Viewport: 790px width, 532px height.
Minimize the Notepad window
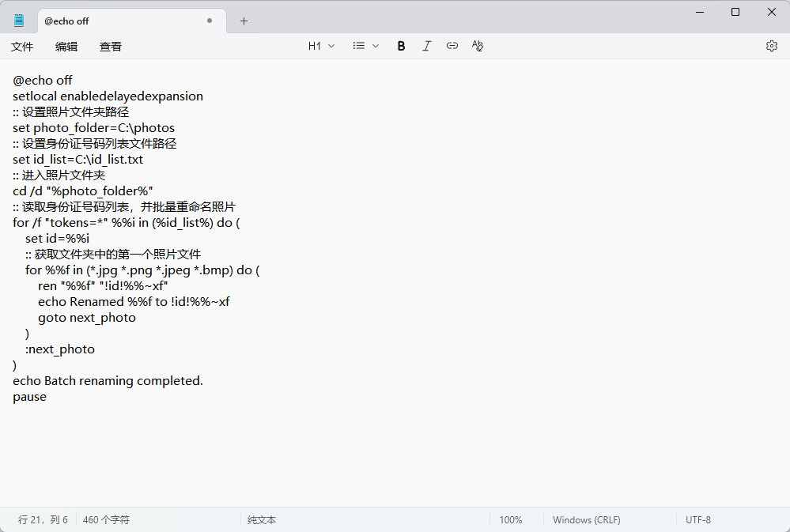pyautogui.click(x=700, y=12)
